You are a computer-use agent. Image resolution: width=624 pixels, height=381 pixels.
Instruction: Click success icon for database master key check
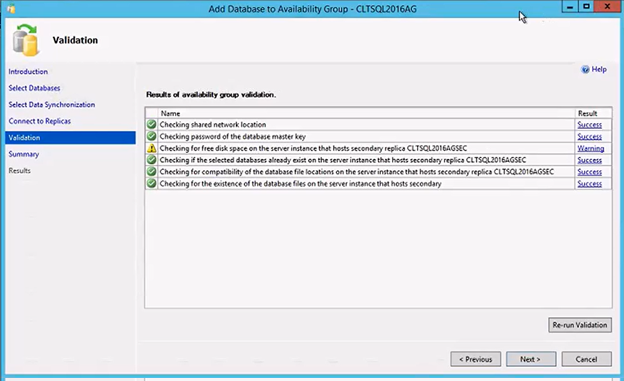(x=151, y=136)
